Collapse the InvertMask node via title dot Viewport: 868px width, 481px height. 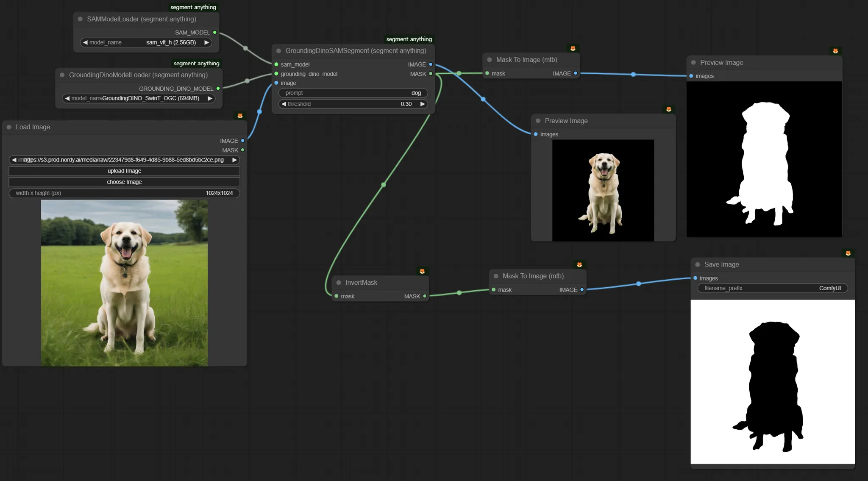[x=339, y=283]
